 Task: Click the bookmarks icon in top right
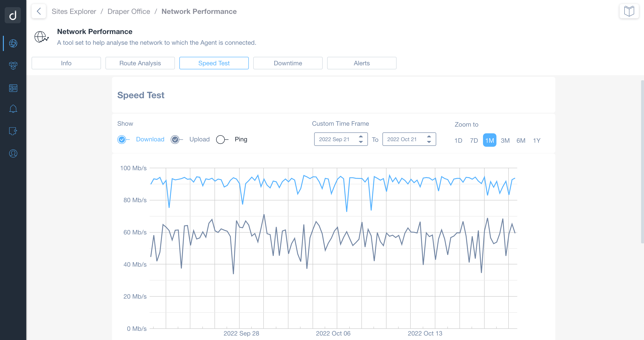click(629, 11)
